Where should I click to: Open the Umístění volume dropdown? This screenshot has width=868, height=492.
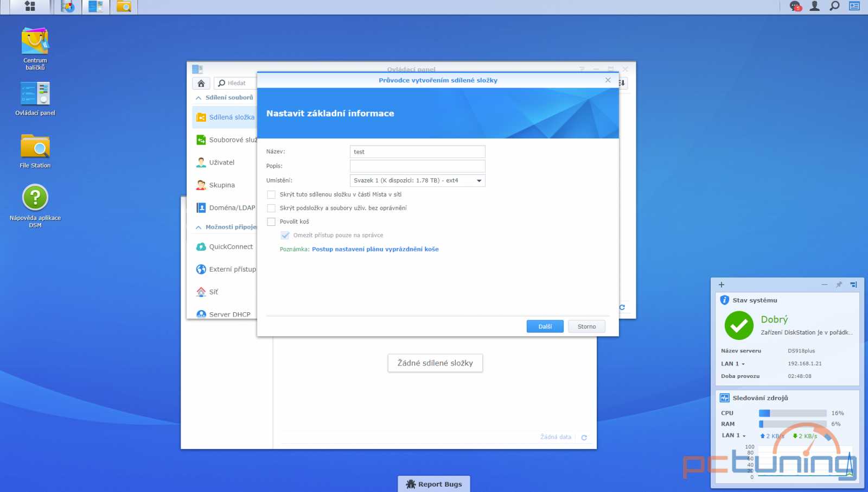pos(417,180)
